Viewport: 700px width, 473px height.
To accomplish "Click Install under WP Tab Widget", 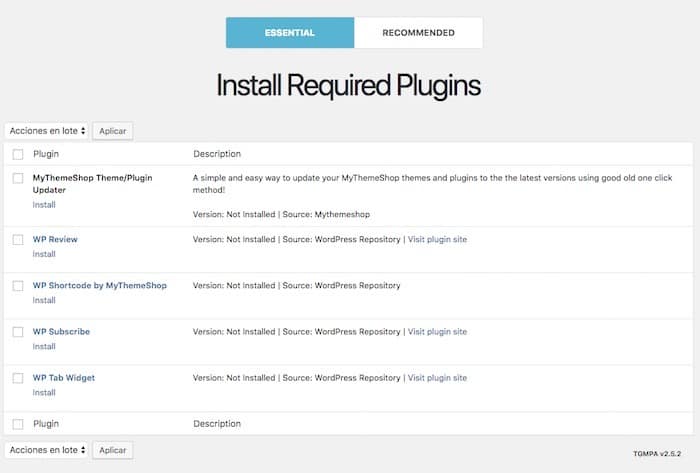I will click(x=44, y=393).
